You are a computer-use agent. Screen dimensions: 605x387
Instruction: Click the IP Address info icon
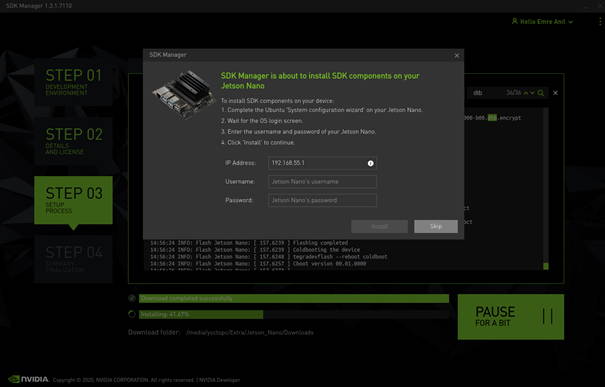tap(370, 163)
